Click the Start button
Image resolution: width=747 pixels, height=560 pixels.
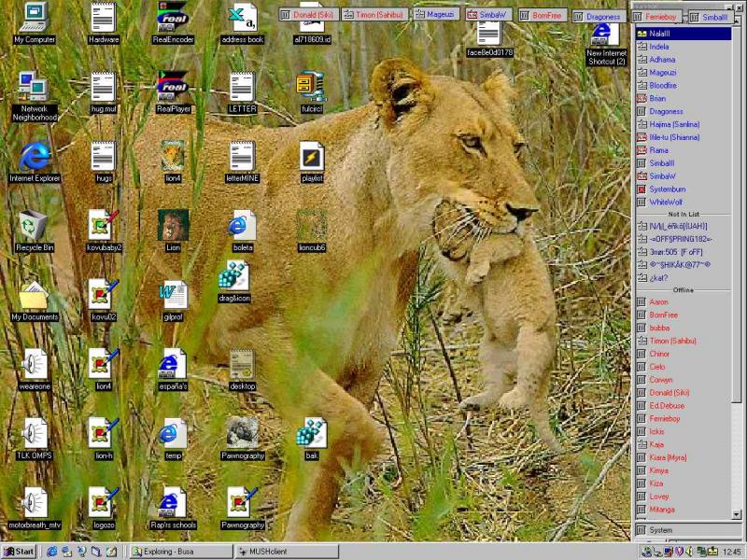[x=20, y=552]
